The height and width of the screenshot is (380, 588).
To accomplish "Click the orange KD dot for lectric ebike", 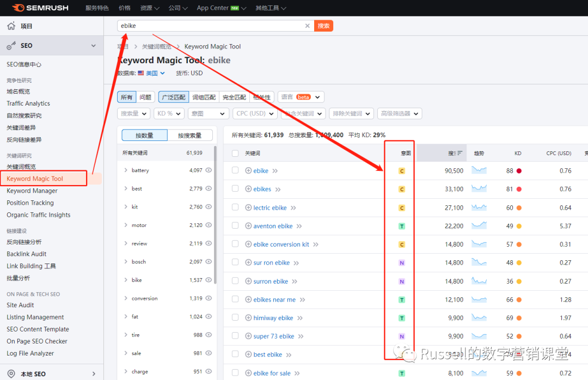I will 519,208.
